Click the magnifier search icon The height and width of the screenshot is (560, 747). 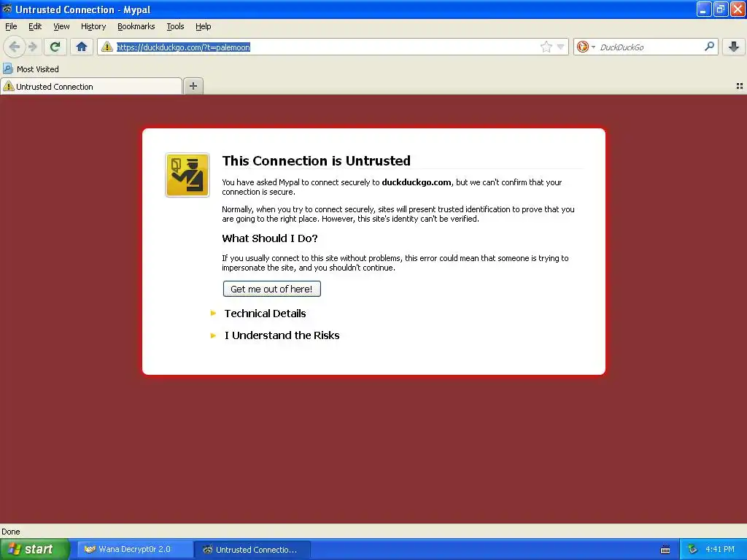tap(709, 47)
